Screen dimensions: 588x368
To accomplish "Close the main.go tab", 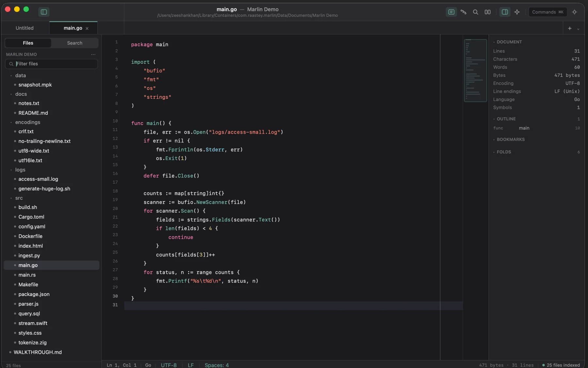I will (87, 28).
